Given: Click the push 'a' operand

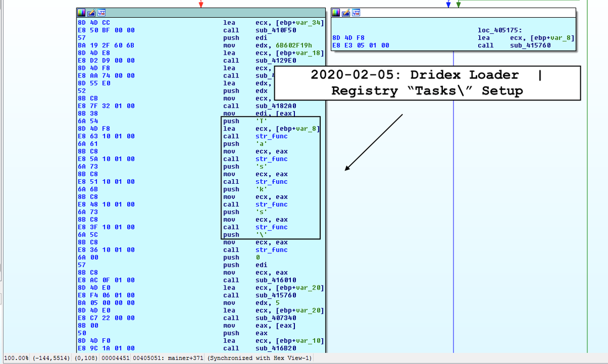Looking at the screenshot, I should [261, 144].
